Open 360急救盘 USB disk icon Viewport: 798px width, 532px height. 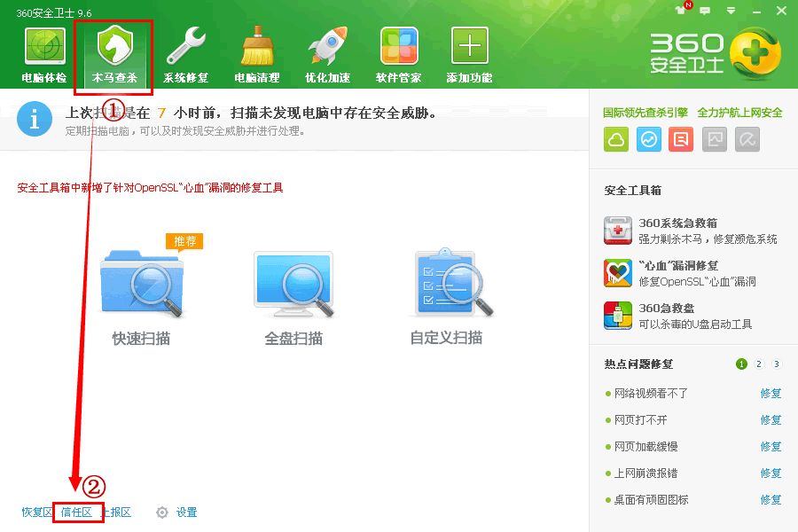[x=618, y=316]
